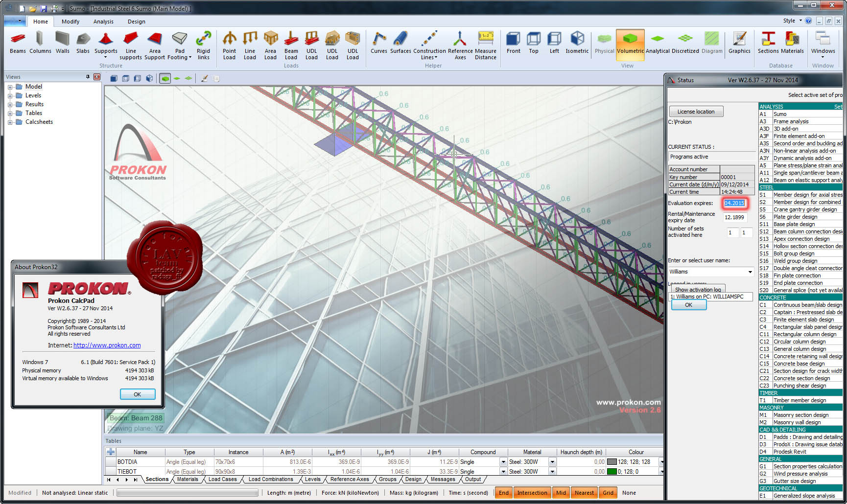This screenshot has height=504, width=847.
Task: Open file from quick access toolbar
Action: click(32, 9)
